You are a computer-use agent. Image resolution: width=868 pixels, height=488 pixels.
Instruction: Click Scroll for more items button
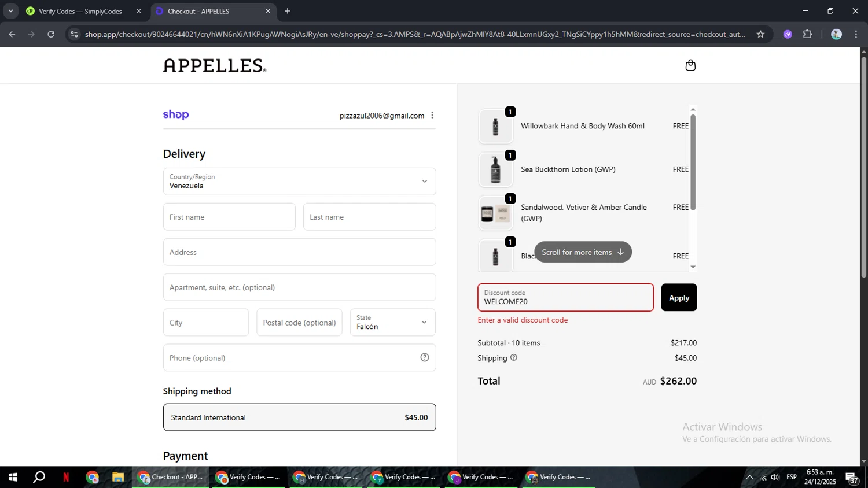583,252
